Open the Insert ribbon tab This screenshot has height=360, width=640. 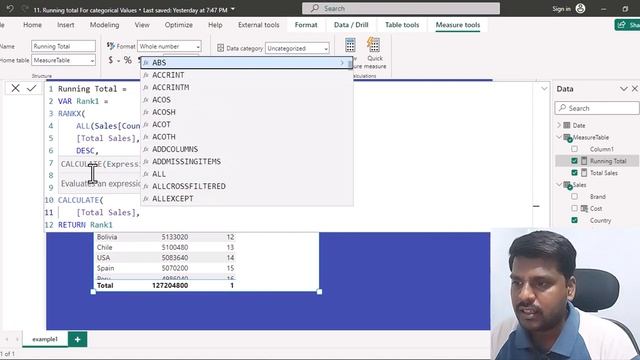(x=66, y=25)
